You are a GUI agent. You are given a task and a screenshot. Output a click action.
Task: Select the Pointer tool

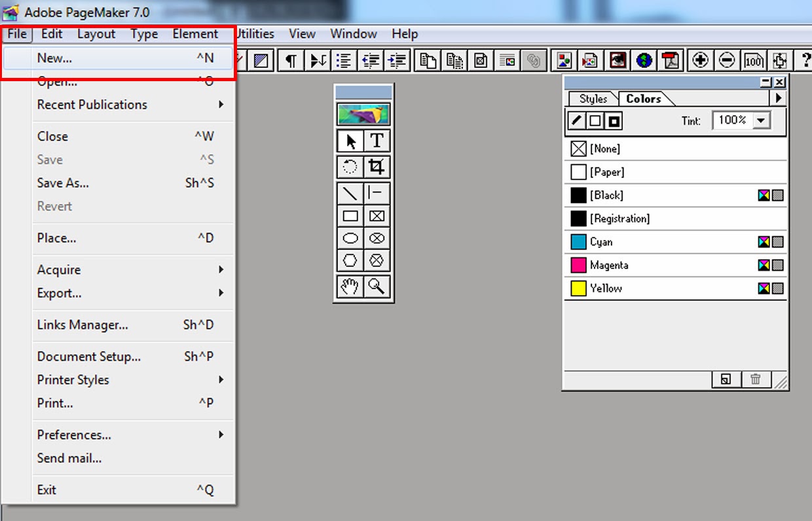350,141
